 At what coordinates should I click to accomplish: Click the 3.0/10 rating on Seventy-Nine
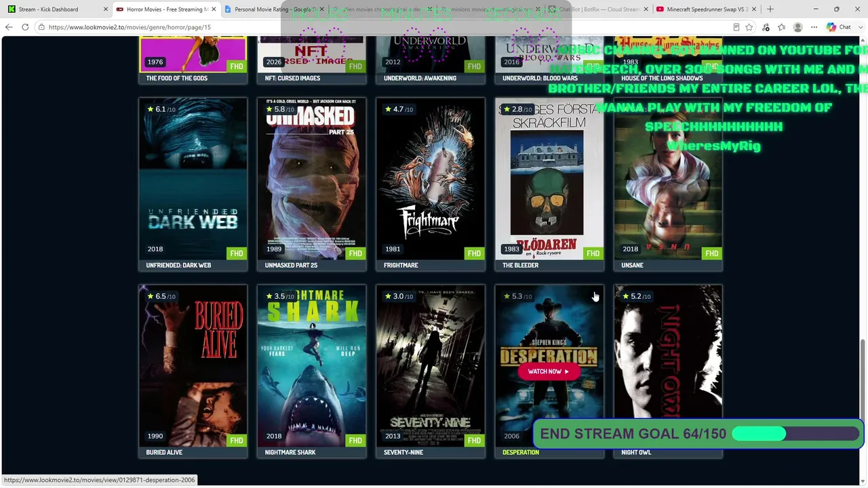[399, 296]
